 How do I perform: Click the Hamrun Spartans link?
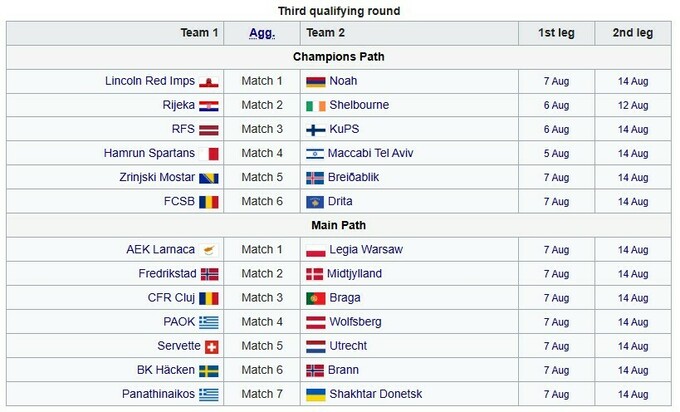149,153
